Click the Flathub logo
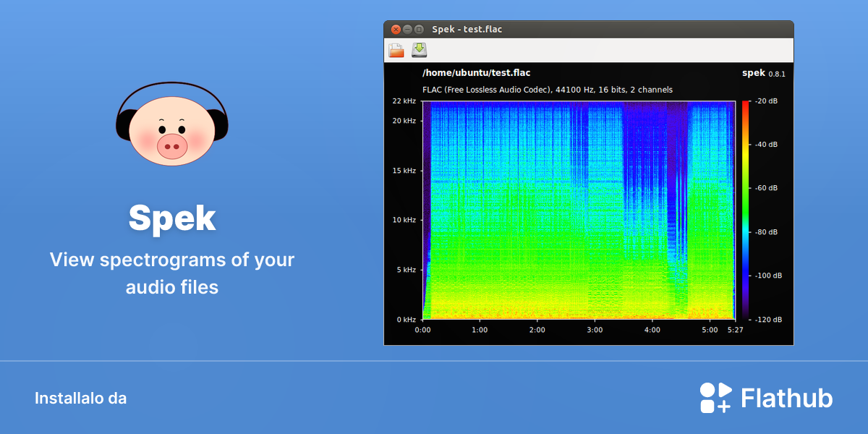The image size is (868, 434). point(766,398)
